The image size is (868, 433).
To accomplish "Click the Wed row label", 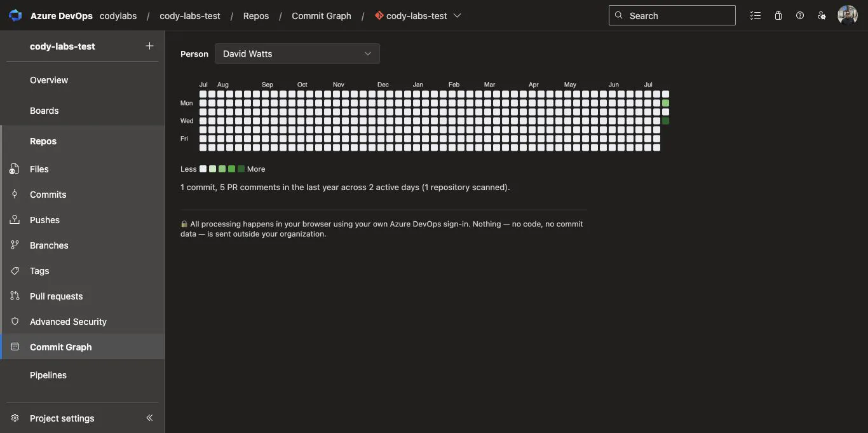I will (187, 121).
